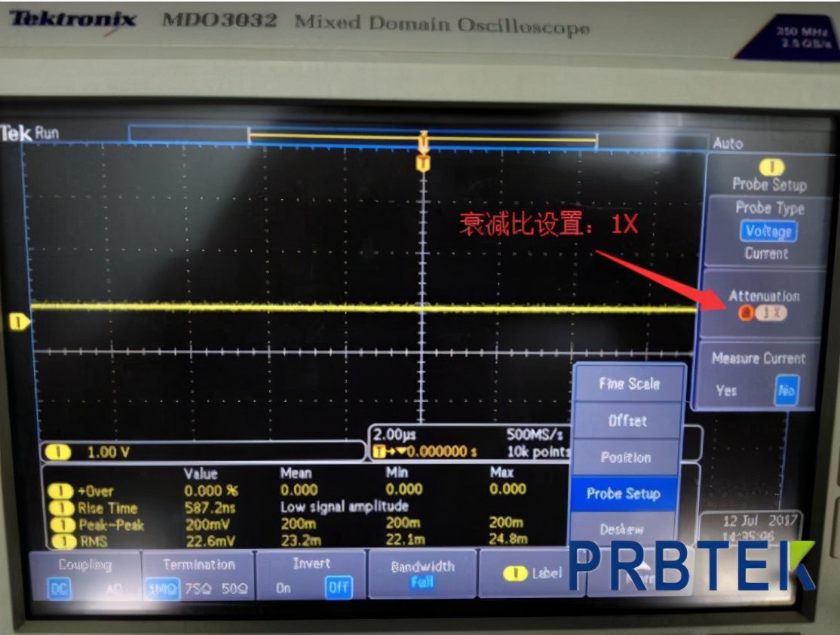
Task: Open the Bandwidth Full selector
Action: point(422,573)
